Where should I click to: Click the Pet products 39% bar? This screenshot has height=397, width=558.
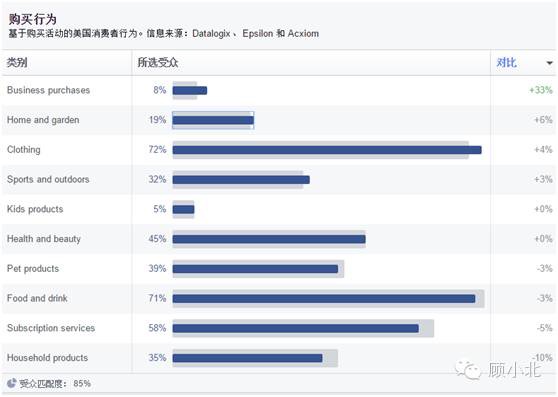click(255, 269)
